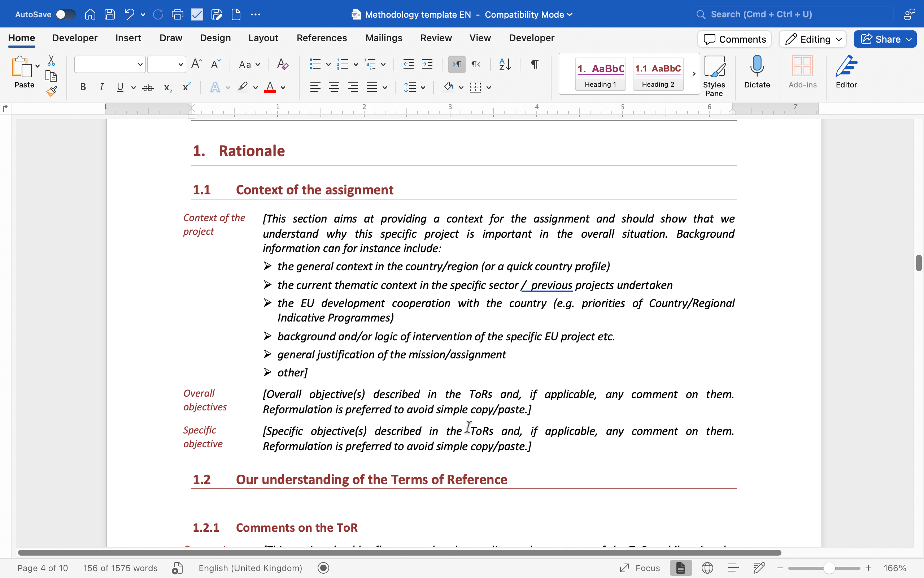Align text to the right
The image size is (924, 578).
(353, 87)
